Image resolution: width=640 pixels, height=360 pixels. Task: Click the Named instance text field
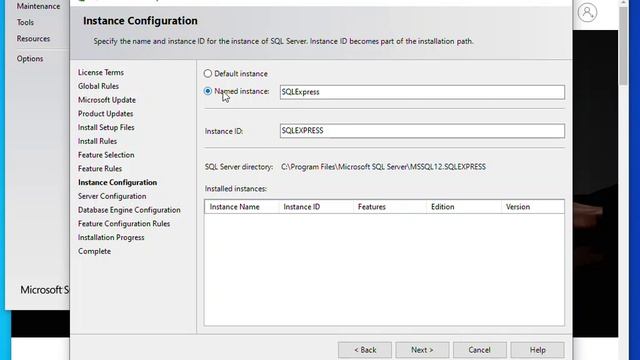pyautogui.click(x=422, y=92)
